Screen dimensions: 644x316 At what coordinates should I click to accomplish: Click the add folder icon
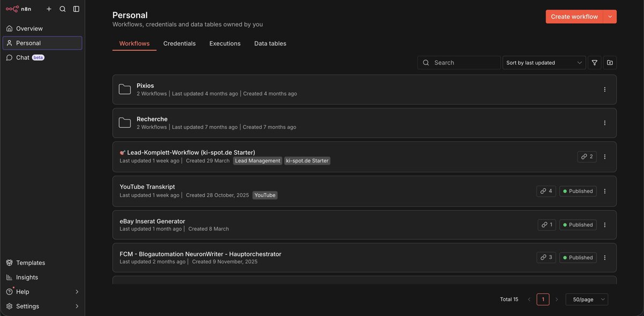tap(610, 63)
